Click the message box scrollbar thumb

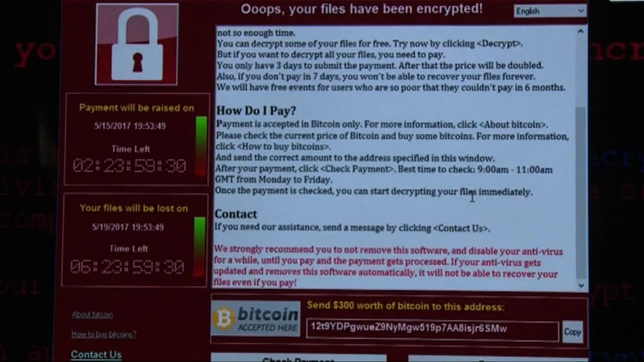[580, 193]
